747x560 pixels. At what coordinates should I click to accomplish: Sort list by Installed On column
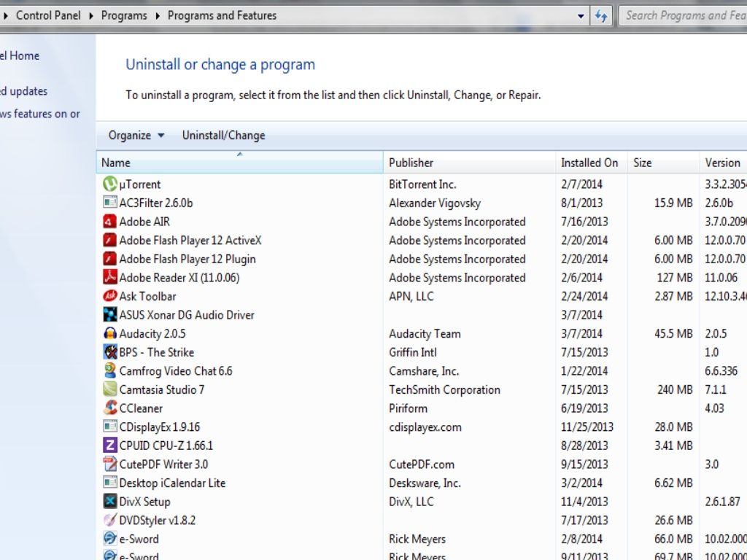[589, 163]
